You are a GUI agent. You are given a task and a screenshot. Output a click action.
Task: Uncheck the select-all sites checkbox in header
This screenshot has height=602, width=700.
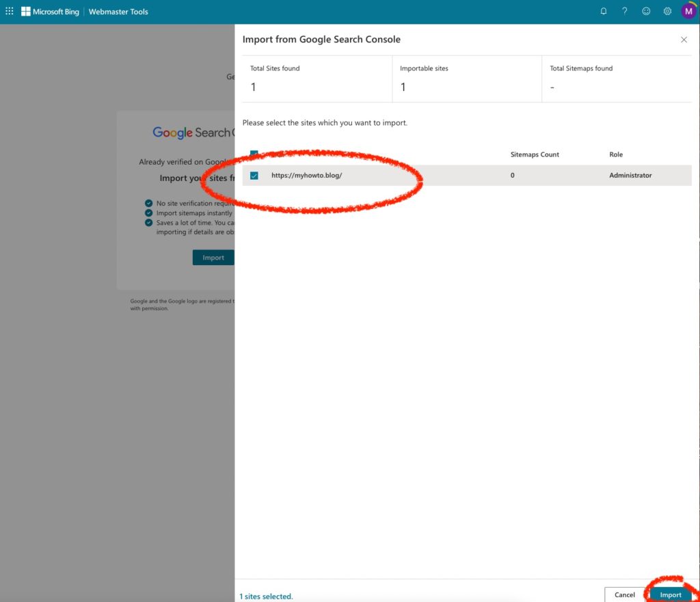tap(254, 153)
